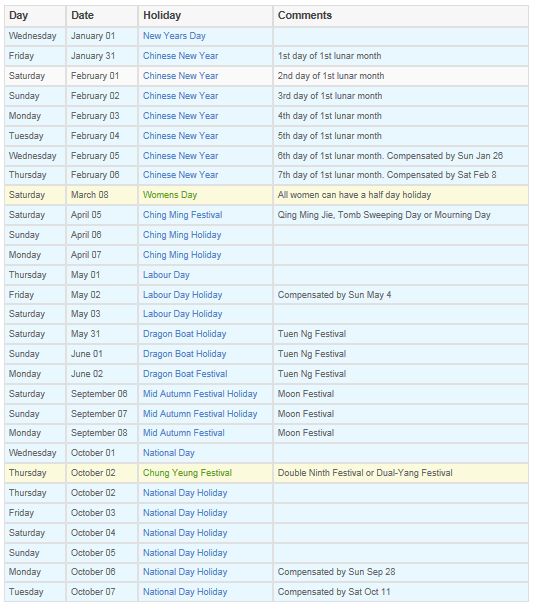Select Dragon Boat Holiday link for May 31

tap(185, 334)
